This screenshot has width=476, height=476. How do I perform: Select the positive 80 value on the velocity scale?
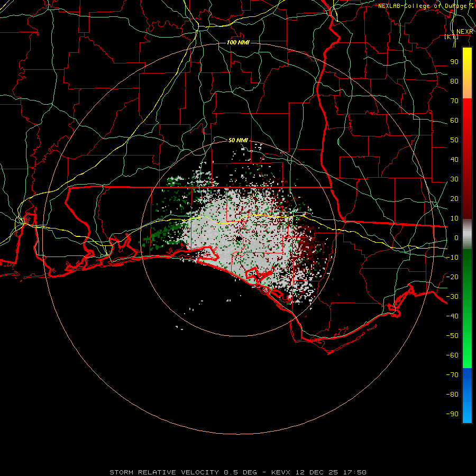pos(454,81)
